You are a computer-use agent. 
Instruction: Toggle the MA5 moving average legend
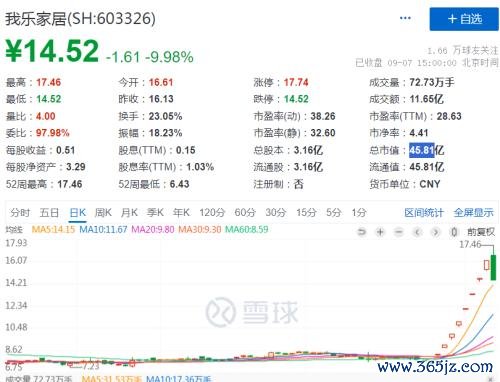[x=53, y=229]
